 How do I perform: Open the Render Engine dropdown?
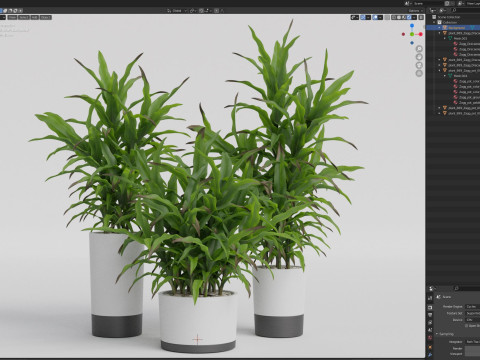pos(472,306)
